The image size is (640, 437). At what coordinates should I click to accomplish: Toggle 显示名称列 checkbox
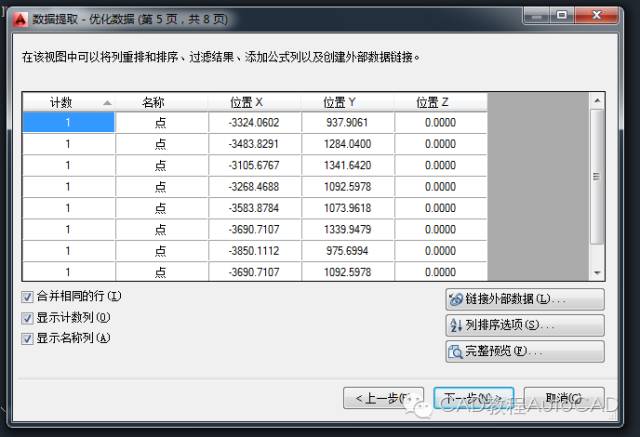(27, 339)
